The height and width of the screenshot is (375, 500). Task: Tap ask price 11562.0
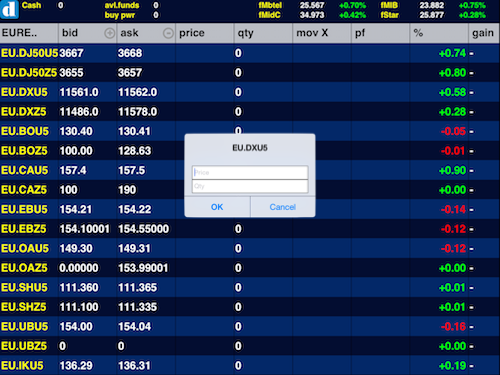click(137, 92)
